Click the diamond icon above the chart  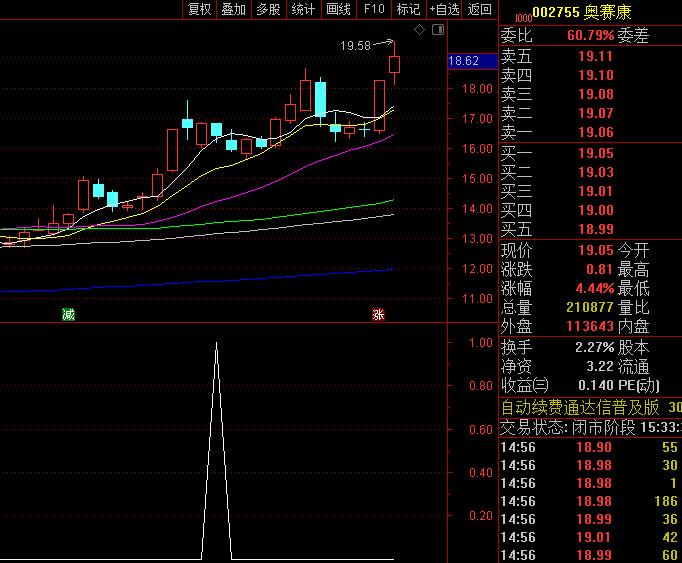coord(419,30)
